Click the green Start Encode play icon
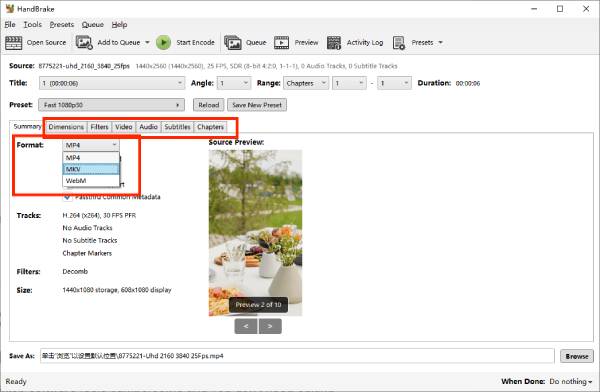This screenshot has width=600, height=392. 163,42
